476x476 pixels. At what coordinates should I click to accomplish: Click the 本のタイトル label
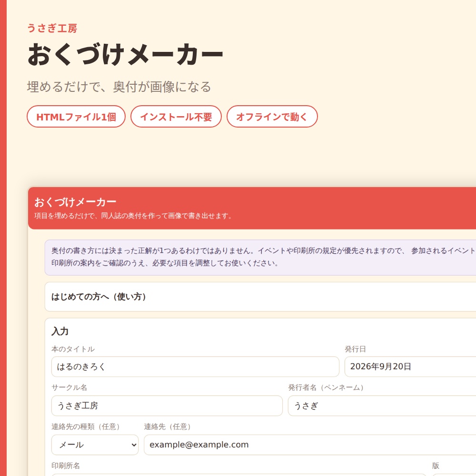click(73, 349)
